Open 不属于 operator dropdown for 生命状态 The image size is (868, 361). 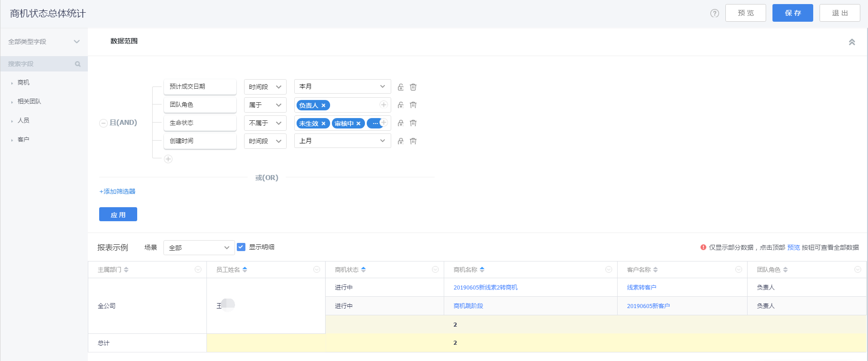coord(265,123)
